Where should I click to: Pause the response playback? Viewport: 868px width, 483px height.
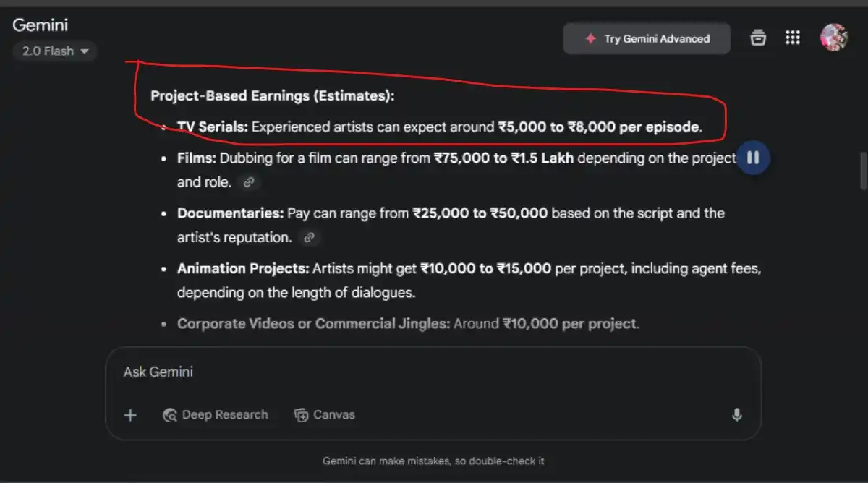coord(753,158)
